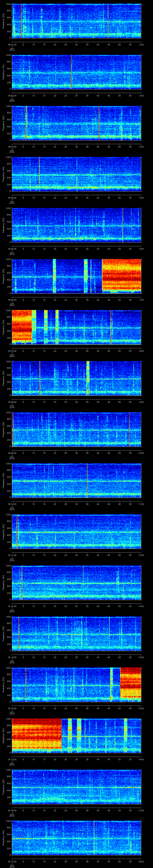Click the "7:00" end time label
The image size is (153, 868).
pos(141,300)
